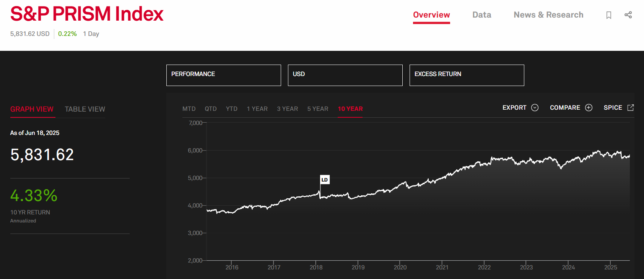Click the 2025 x-axis label
644x279 pixels.
pos(611,268)
